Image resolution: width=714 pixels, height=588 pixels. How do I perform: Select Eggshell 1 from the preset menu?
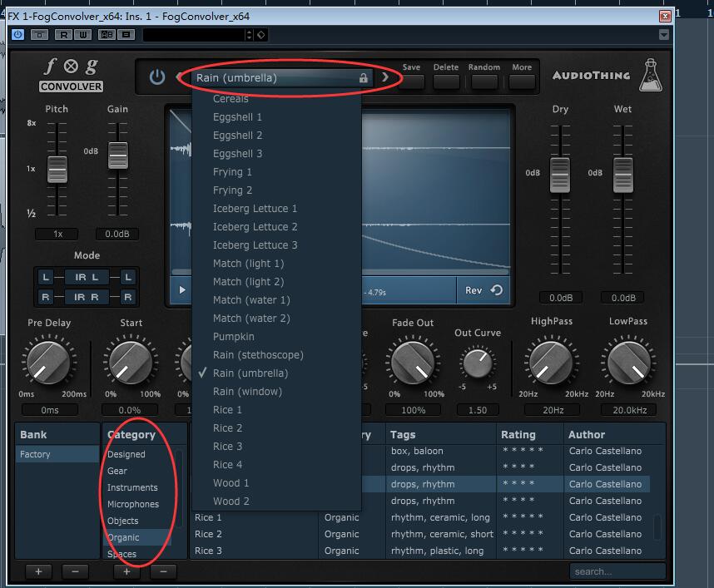[276, 117]
